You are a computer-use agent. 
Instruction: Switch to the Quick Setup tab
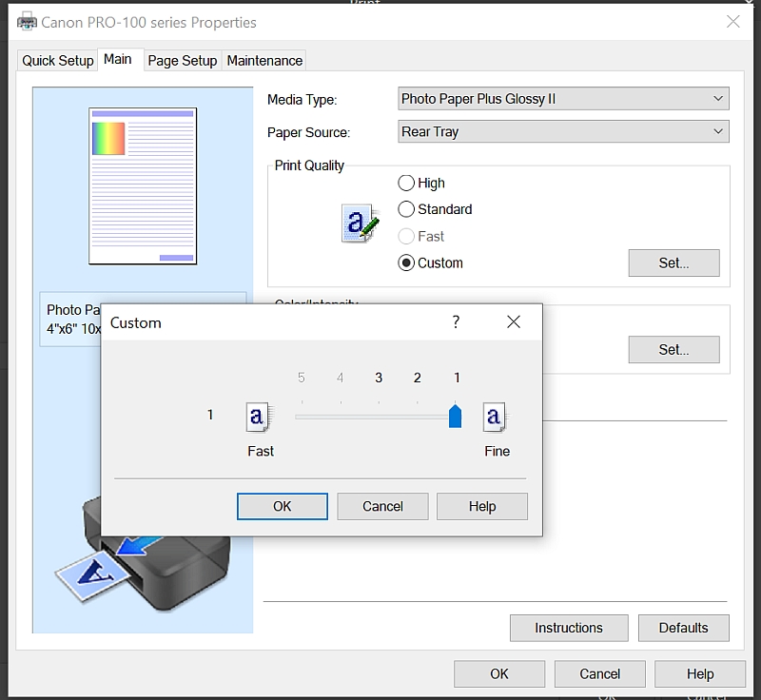click(x=58, y=61)
